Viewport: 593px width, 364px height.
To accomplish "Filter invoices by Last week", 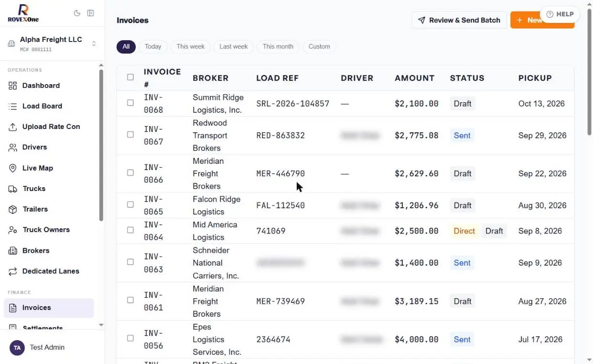I will coord(234,46).
